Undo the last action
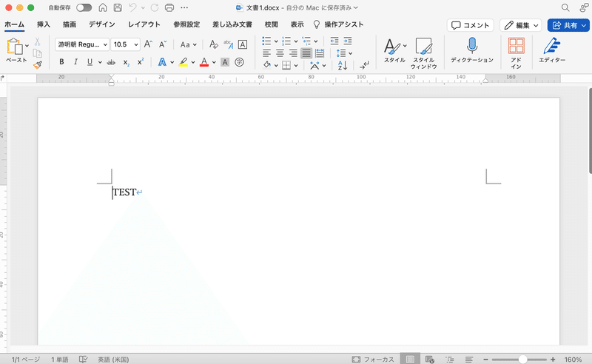Image resolution: width=592 pixels, height=364 pixels. (x=132, y=7)
